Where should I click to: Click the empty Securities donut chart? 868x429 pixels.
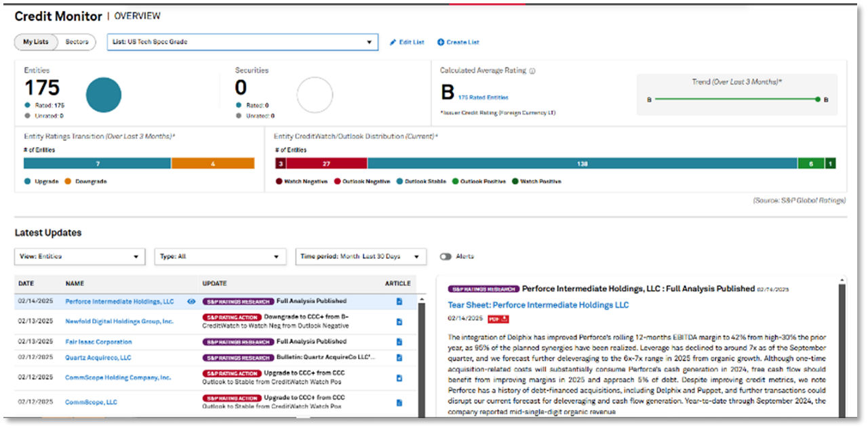tap(315, 95)
